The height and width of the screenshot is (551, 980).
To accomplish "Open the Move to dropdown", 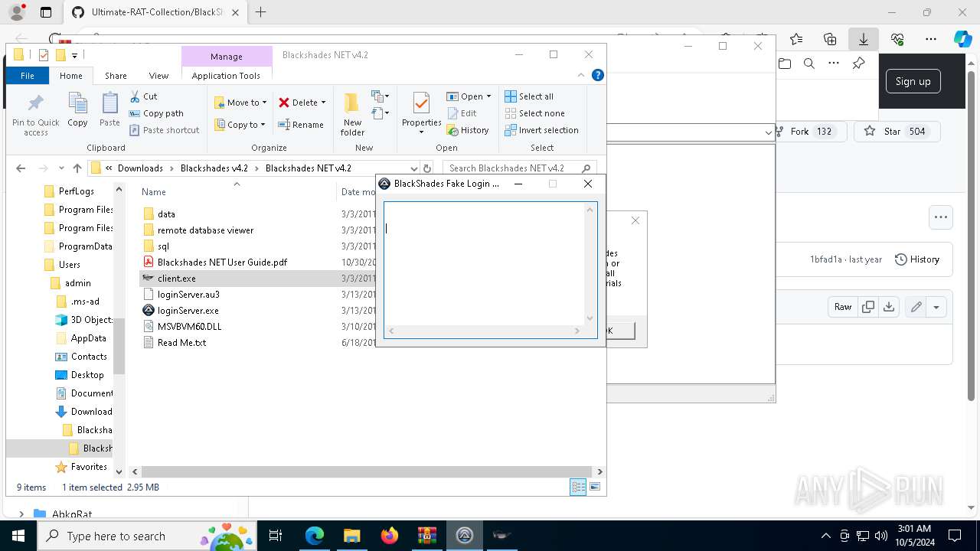I will (x=240, y=103).
